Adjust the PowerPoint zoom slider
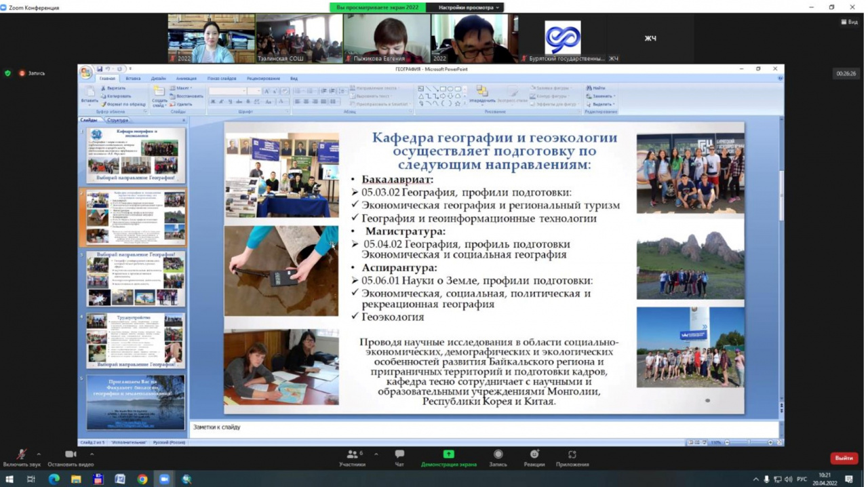 pyautogui.click(x=749, y=442)
